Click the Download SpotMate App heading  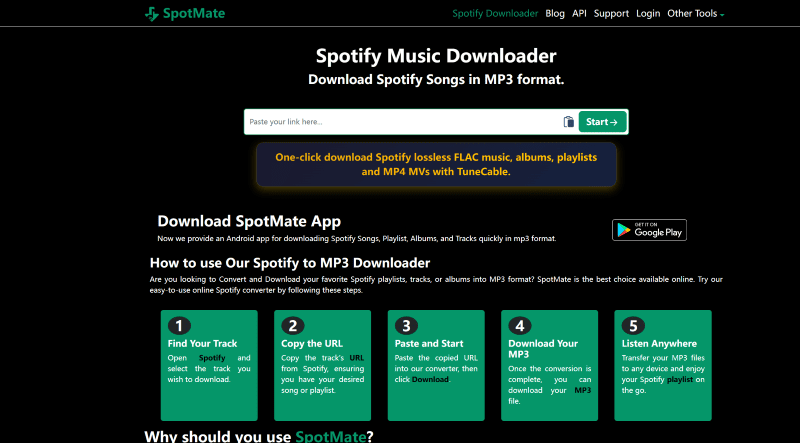tap(249, 221)
